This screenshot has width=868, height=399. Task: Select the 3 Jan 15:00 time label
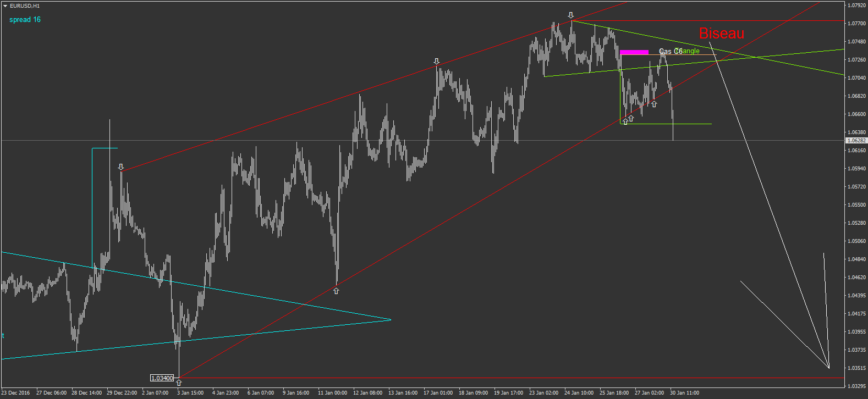click(190, 393)
